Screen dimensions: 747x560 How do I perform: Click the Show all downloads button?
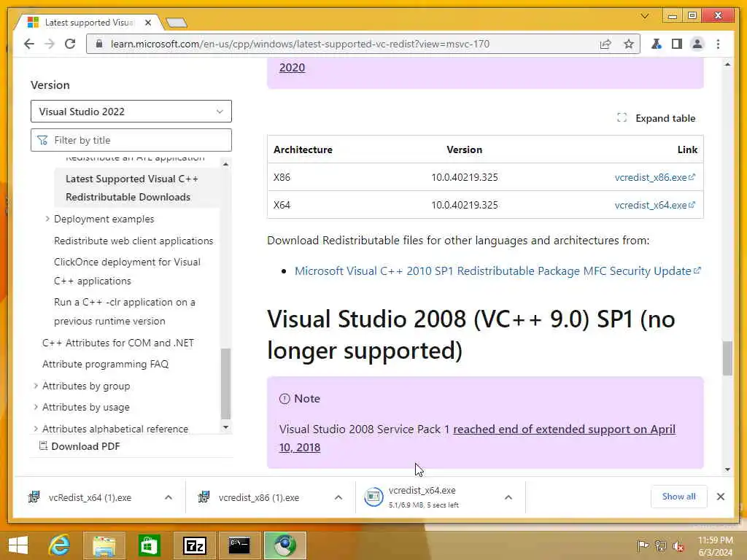click(x=679, y=497)
